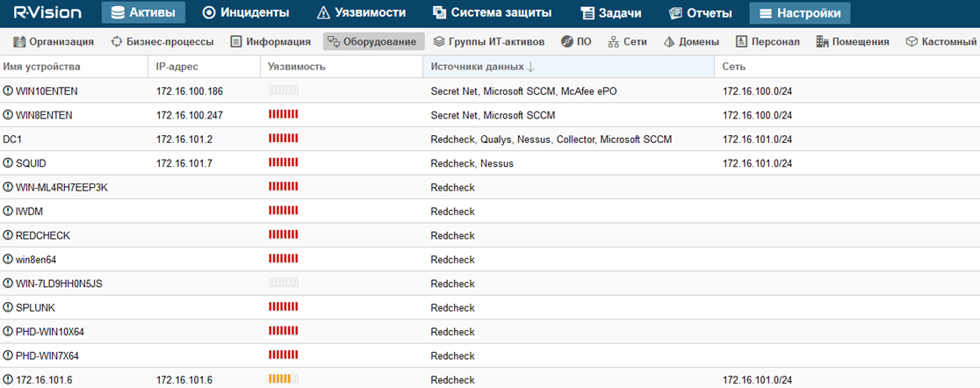Click warning icon beside PHD-WIN7X64

[x=8, y=356]
